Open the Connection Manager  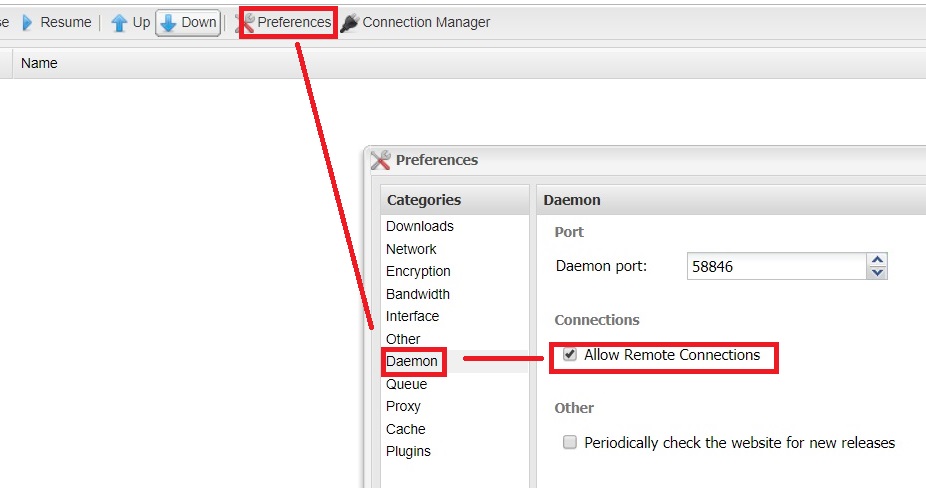point(426,22)
